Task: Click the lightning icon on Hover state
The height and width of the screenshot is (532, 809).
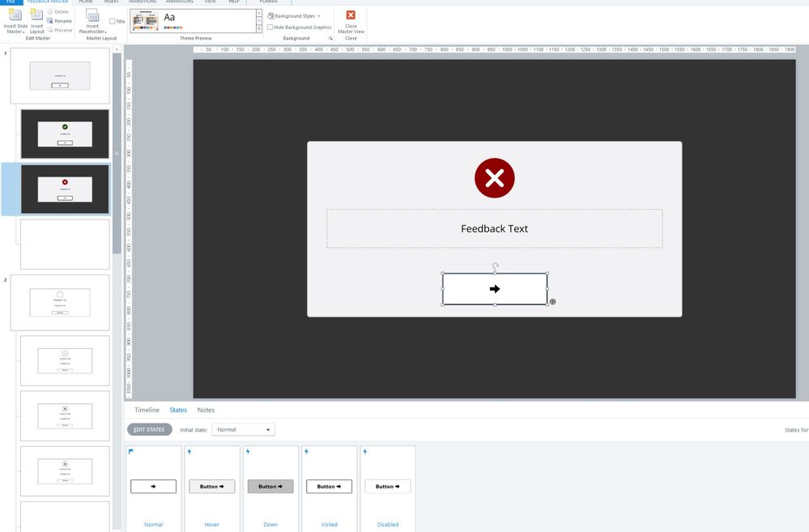Action: click(x=189, y=452)
